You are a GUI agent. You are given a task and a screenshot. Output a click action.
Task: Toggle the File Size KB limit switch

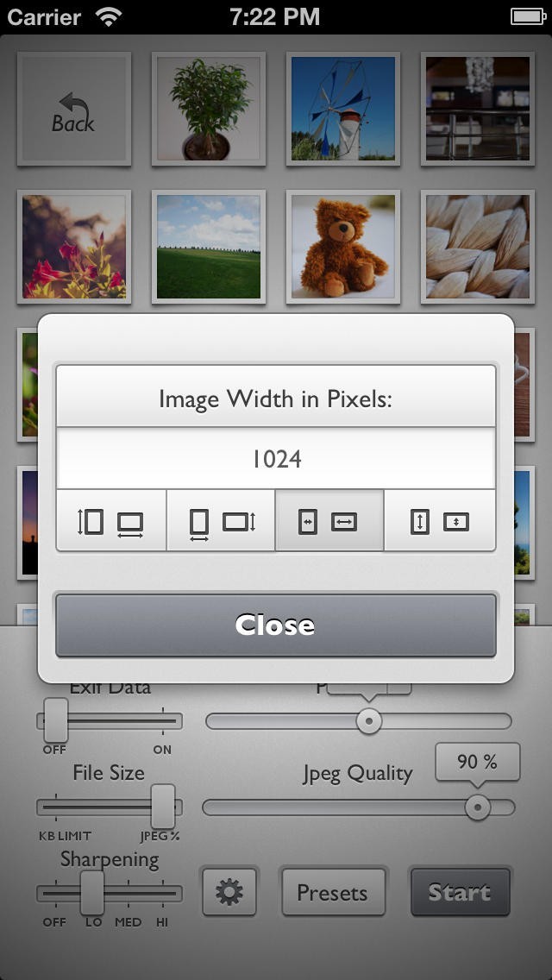(x=110, y=807)
